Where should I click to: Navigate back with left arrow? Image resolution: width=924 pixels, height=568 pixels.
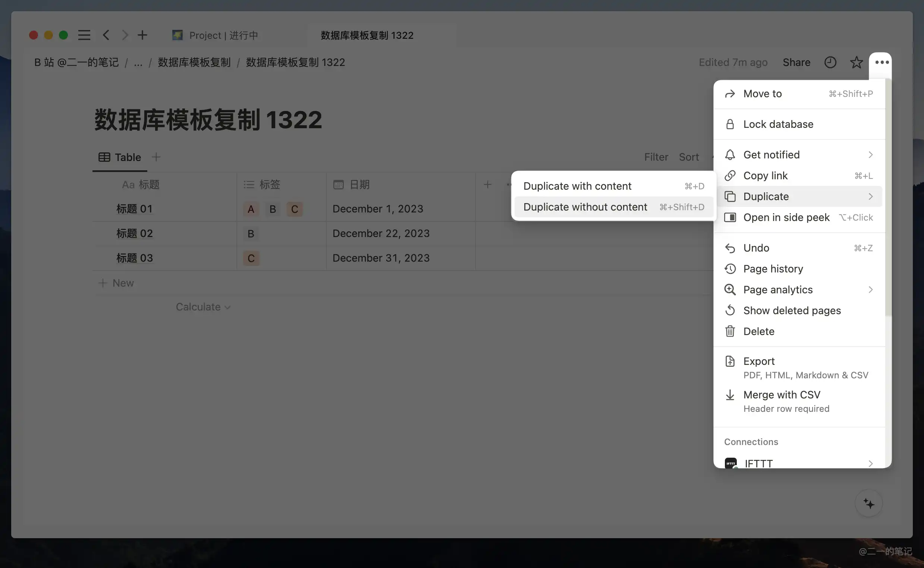(x=106, y=35)
